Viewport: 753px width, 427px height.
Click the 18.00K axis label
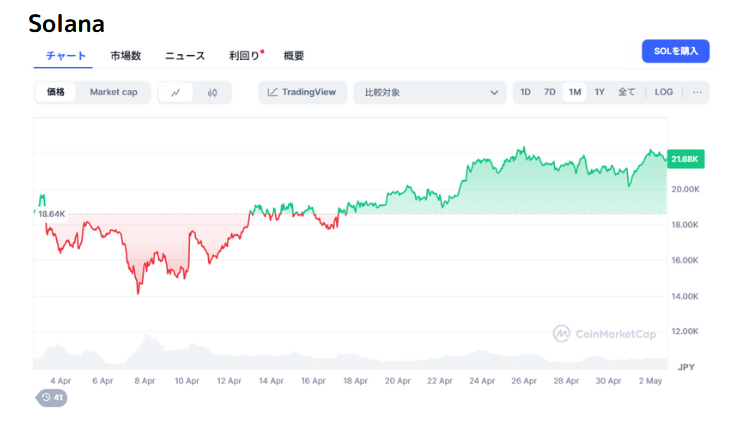click(x=685, y=225)
